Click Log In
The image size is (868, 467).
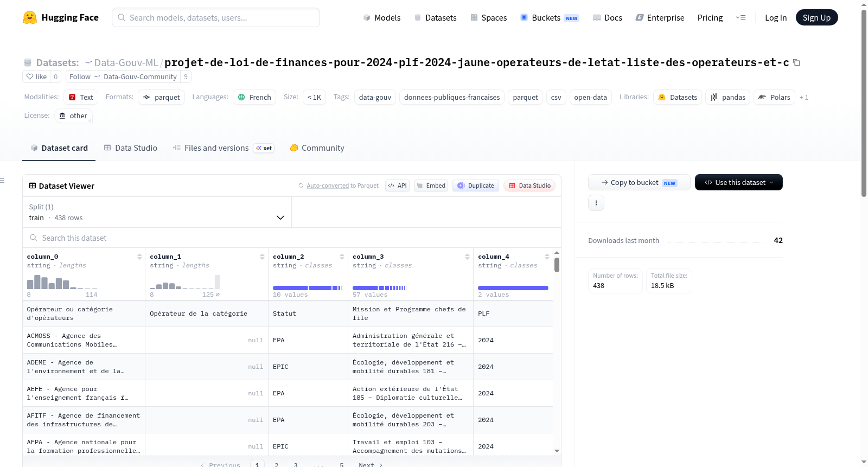776,17
